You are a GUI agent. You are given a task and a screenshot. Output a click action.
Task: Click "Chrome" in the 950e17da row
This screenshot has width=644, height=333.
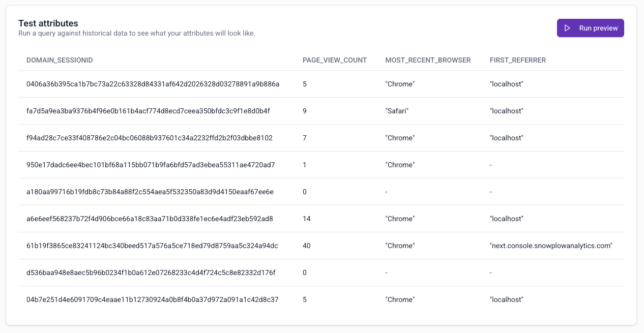click(x=400, y=165)
